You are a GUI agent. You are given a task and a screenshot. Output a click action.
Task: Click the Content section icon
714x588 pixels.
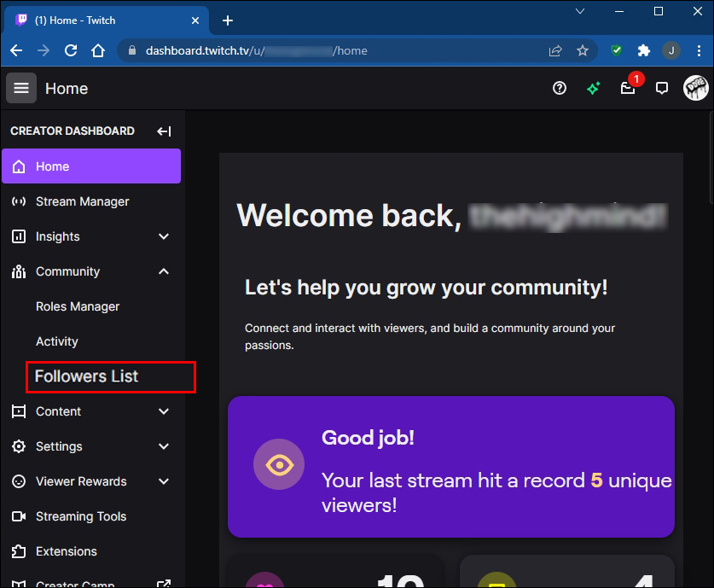click(x=19, y=411)
